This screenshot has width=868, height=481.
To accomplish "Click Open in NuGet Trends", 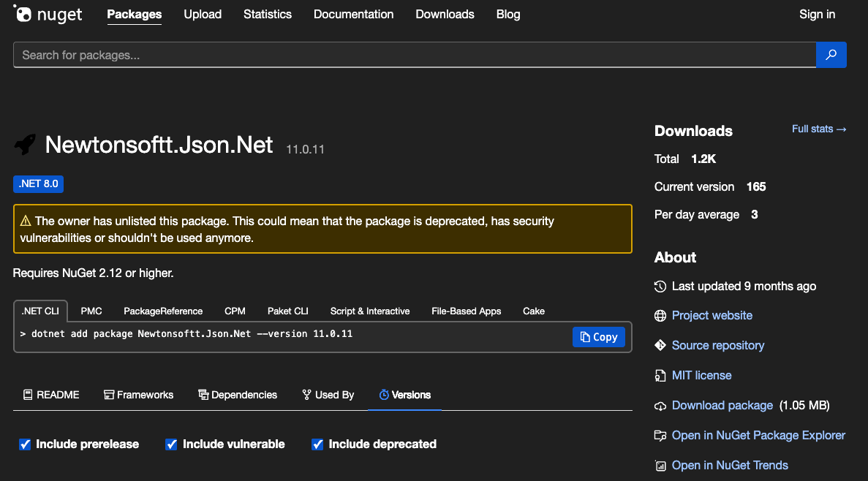I will (x=730, y=466).
